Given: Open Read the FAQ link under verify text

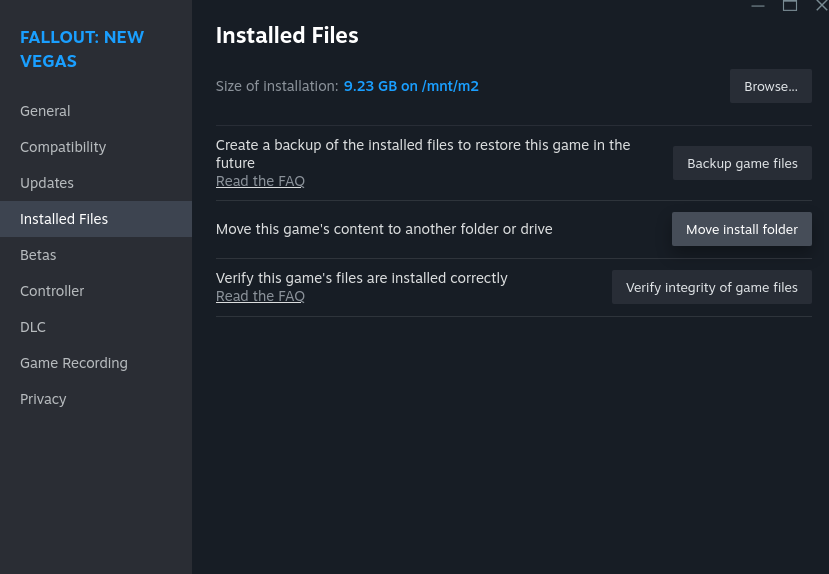Looking at the screenshot, I should point(260,296).
